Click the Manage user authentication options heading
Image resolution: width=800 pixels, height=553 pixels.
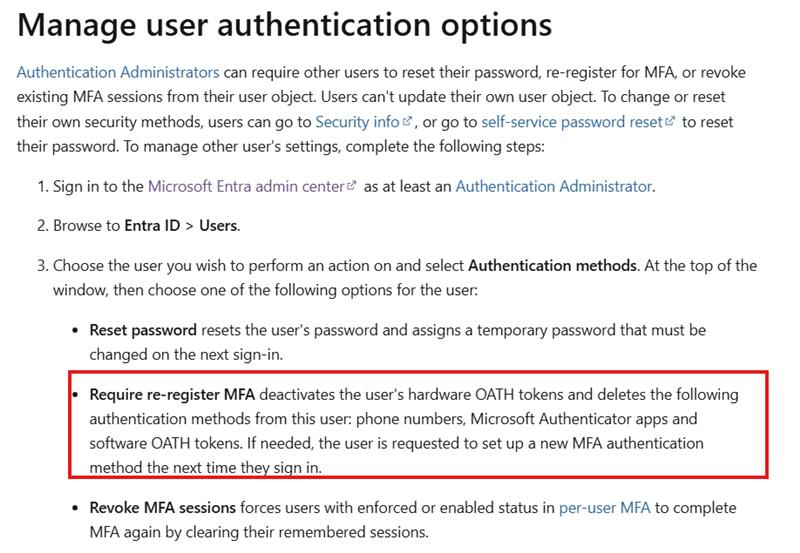(285, 24)
